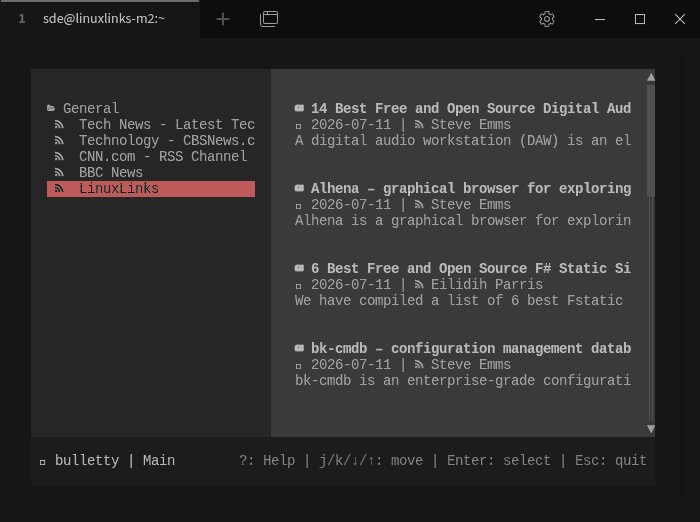
Task: Add a new terminal tab with plus icon
Action: pyautogui.click(x=222, y=19)
